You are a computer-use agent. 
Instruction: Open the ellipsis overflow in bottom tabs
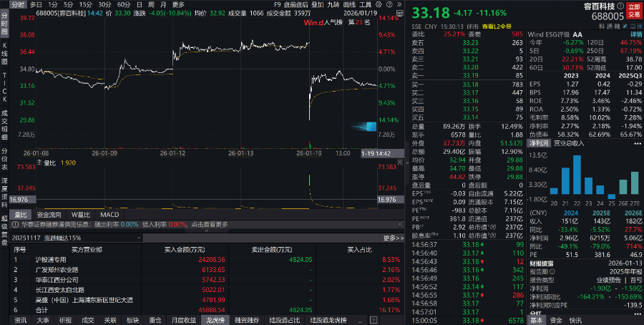pyautogui.click(x=360, y=320)
